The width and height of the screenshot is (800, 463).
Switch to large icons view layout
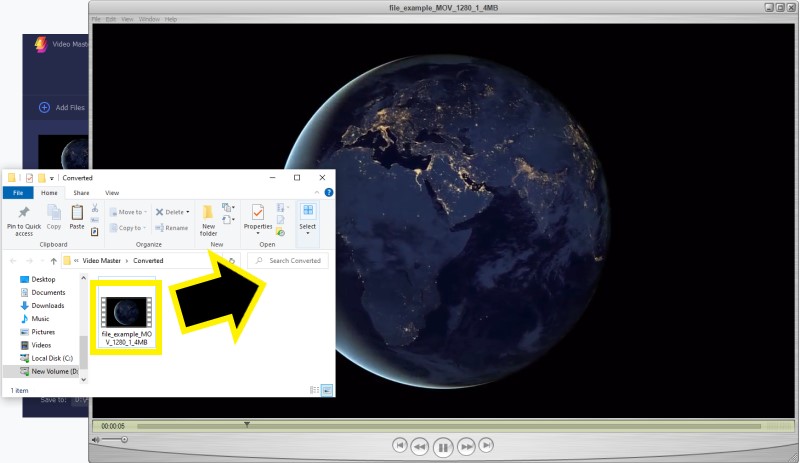click(x=327, y=390)
